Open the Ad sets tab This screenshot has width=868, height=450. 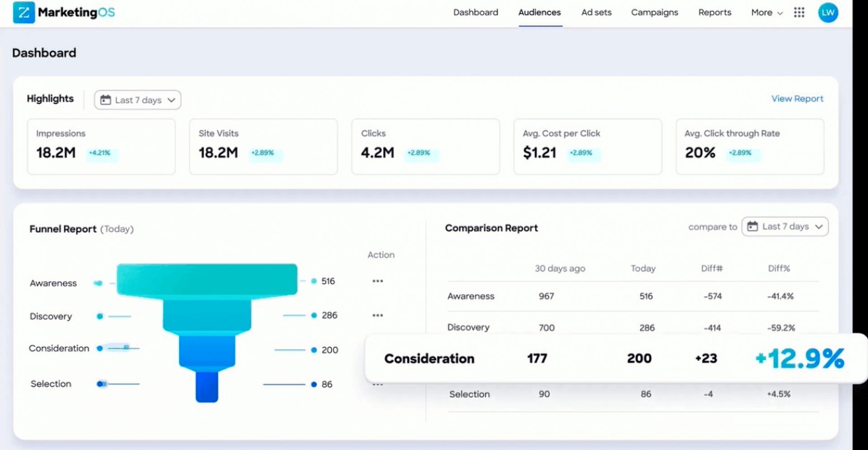[x=596, y=13]
